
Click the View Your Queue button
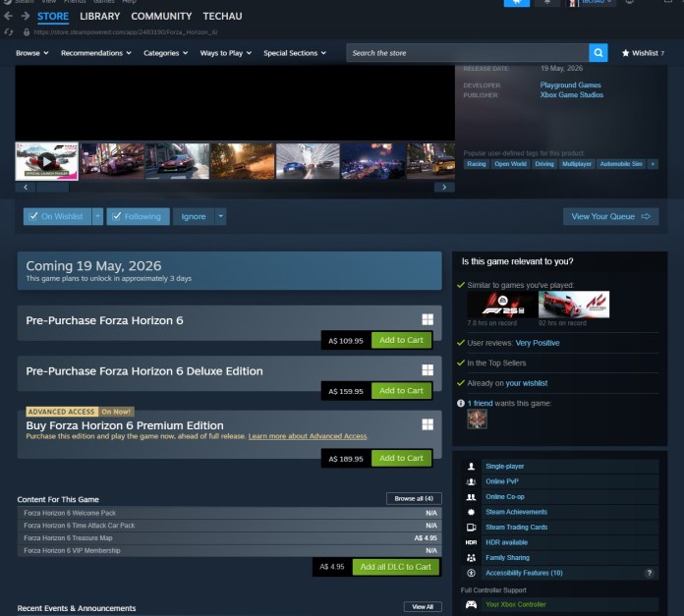(610, 216)
